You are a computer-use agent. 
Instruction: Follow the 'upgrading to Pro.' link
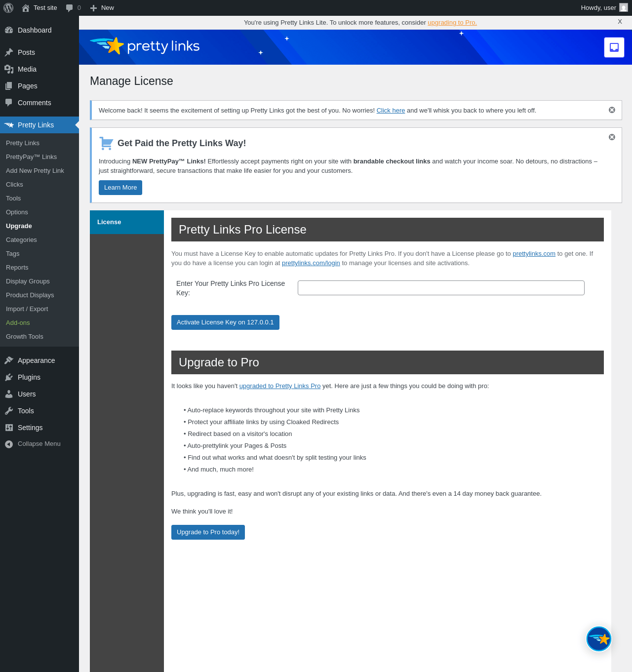(452, 23)
